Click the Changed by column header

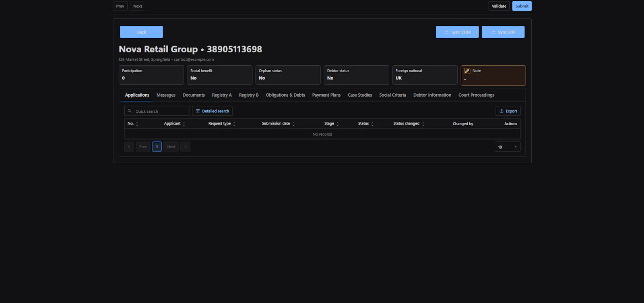click(463, 124)
